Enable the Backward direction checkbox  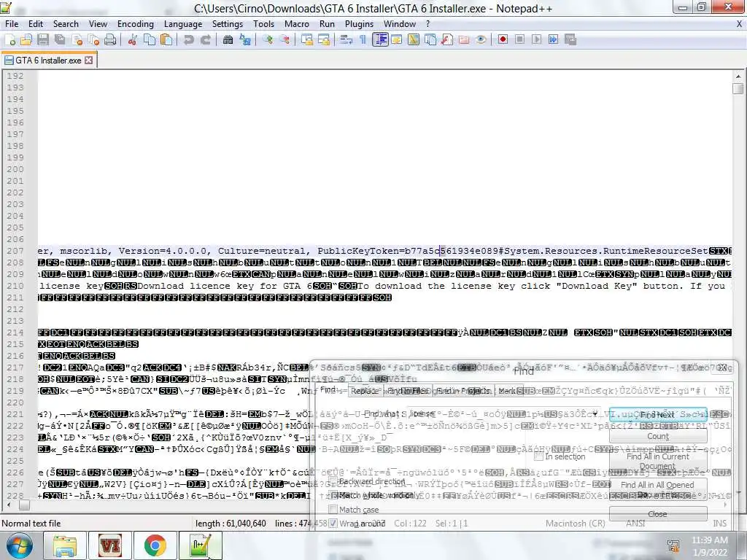[x=333, y=481]
